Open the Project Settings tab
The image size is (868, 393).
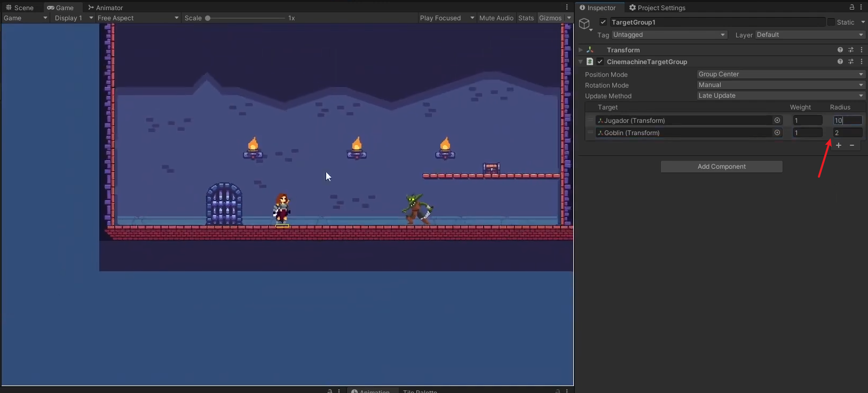tap(657, 7)
